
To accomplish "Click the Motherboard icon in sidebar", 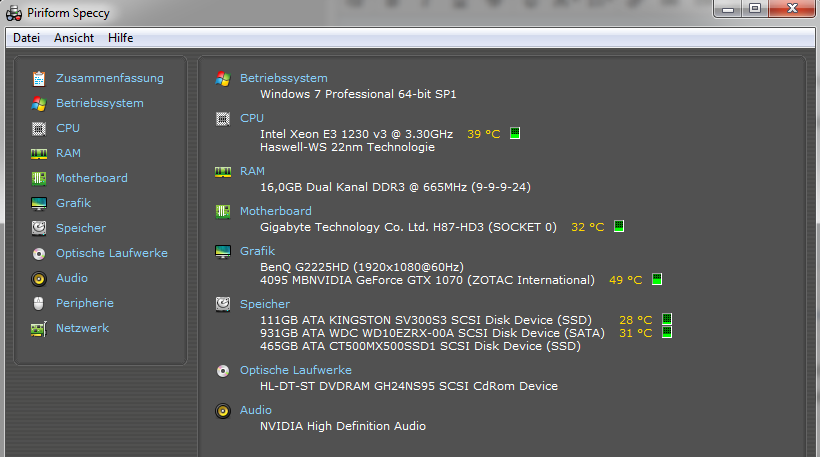I will tap(39, 178).
